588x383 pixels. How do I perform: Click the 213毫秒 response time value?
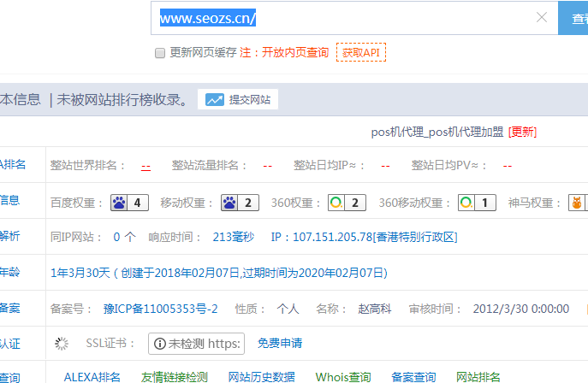tap(234, 237)
